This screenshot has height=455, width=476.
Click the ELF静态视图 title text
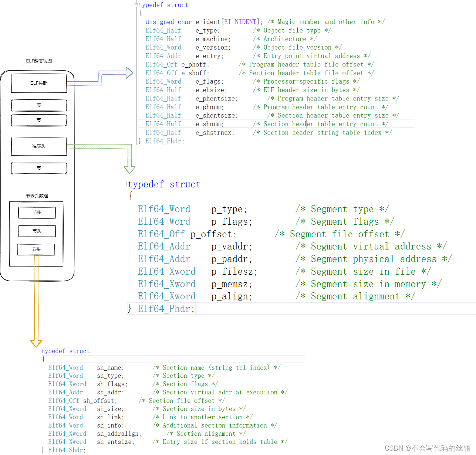point(39,61)
